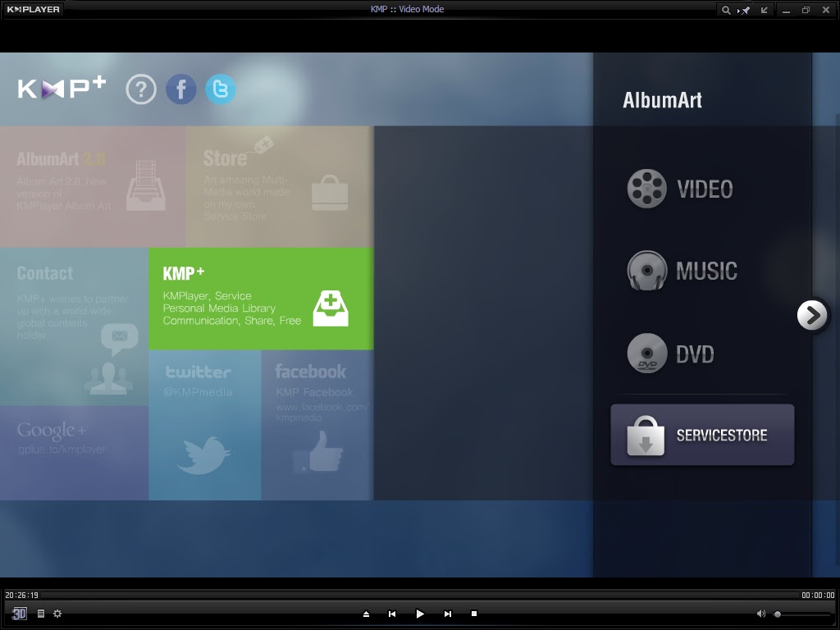The height and width of the screenshot is (630, 840).
Task: Open the Google+ tile
Action: pos(74,453)
